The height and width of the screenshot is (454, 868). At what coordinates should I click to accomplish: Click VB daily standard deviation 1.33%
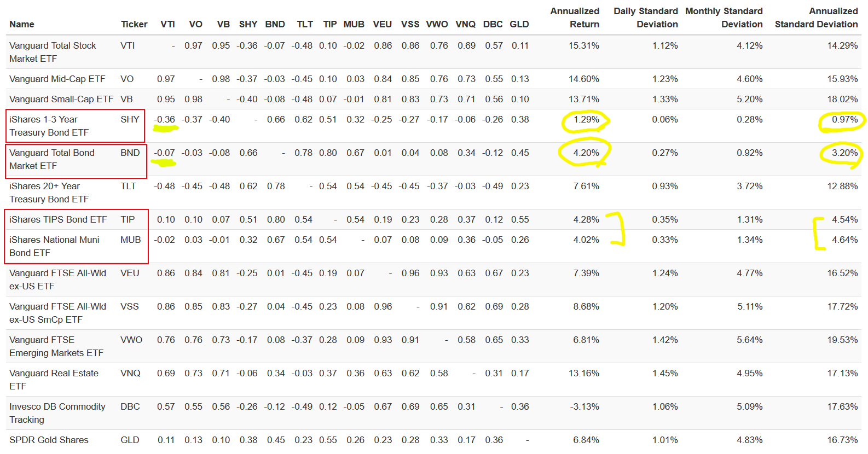(665, 99)
